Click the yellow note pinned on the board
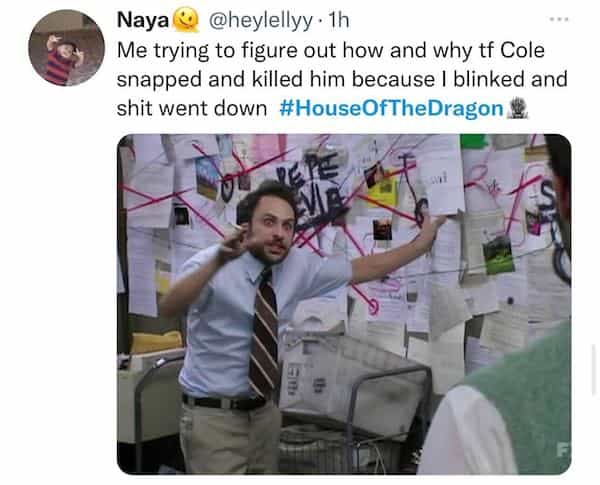Screen dimensions: 600x485 pos(383,188)
